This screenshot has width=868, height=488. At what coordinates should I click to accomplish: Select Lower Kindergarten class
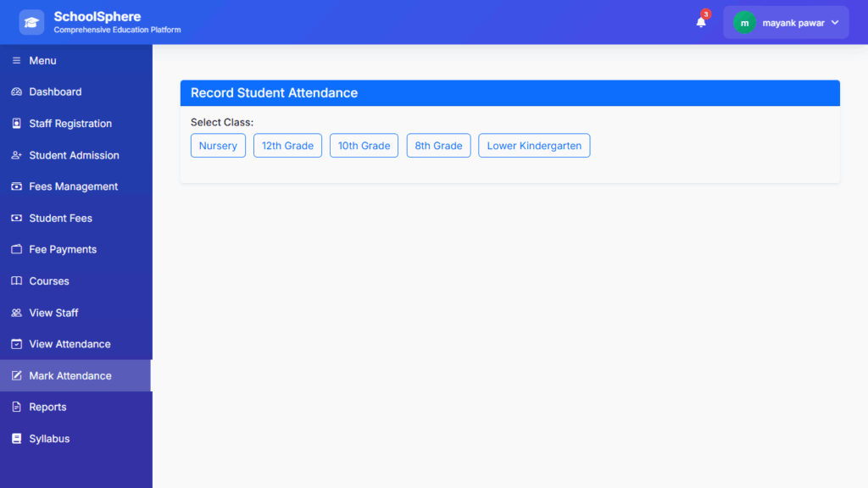coord(534,146)
